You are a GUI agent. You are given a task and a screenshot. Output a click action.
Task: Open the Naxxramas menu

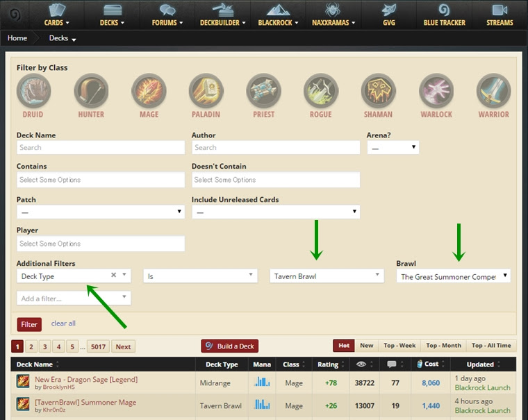[333, 22]
